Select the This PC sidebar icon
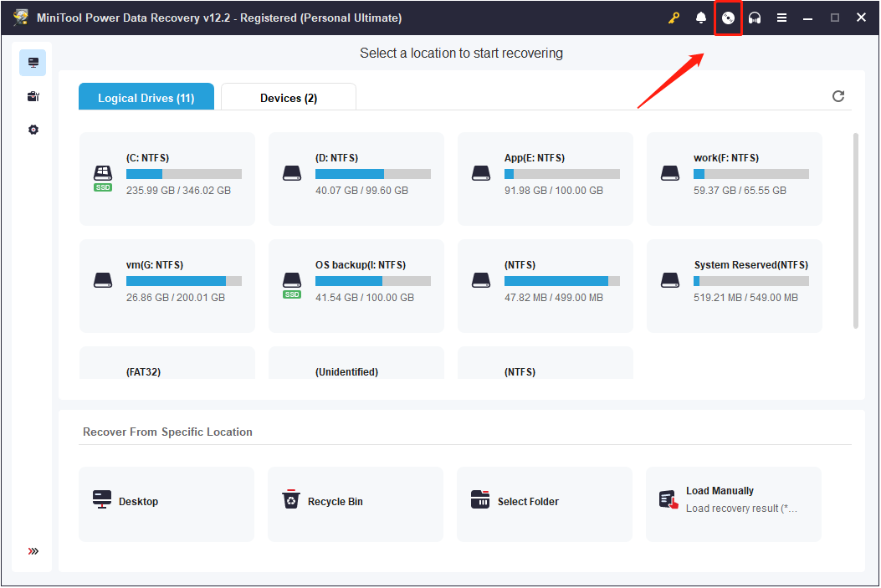This screenshot has height=588, width=881. click(33, 63)
